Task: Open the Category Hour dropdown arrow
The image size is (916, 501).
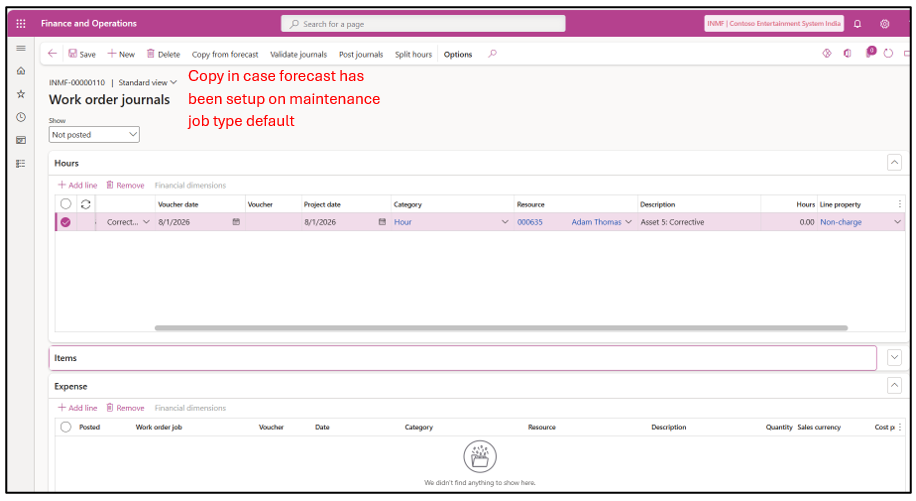Action: point(505,222)
